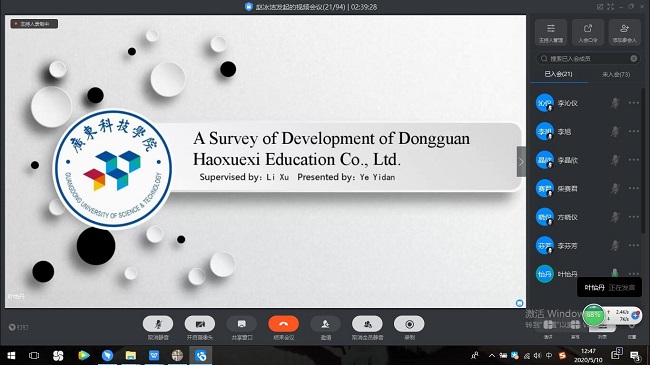
Task: Toggle the microphone for participant 李晶欣
Action: [615, 160]
